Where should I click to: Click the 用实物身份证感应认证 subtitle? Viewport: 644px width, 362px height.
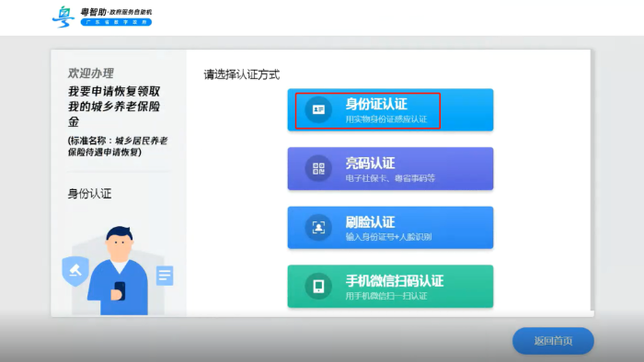(386, 119)
